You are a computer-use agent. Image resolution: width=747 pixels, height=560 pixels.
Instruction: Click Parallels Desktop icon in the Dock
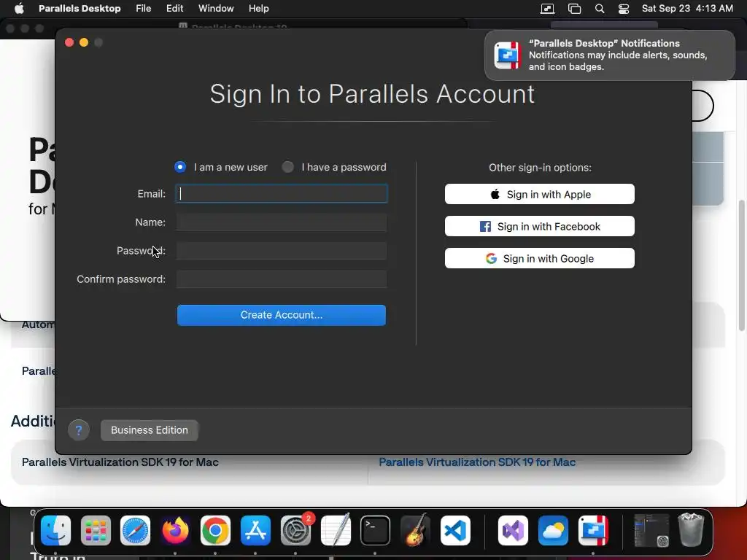click(593, 531)
